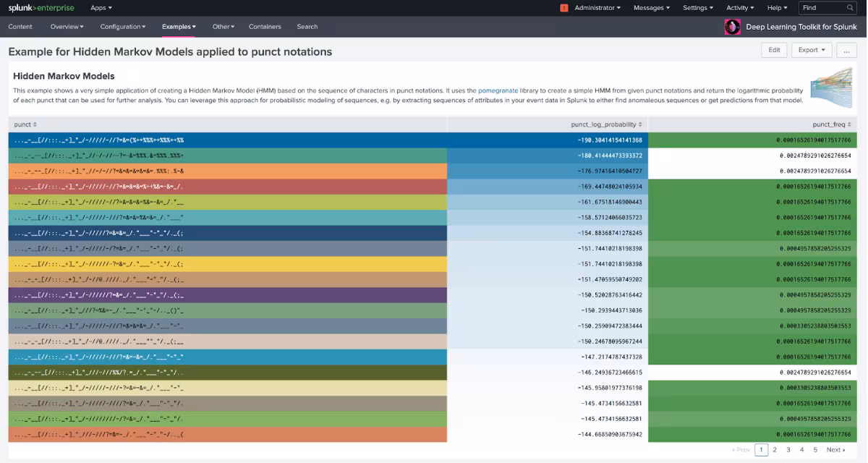Click the Find input field
This screenshot has height=463, width=868.
tap(822, 8)
